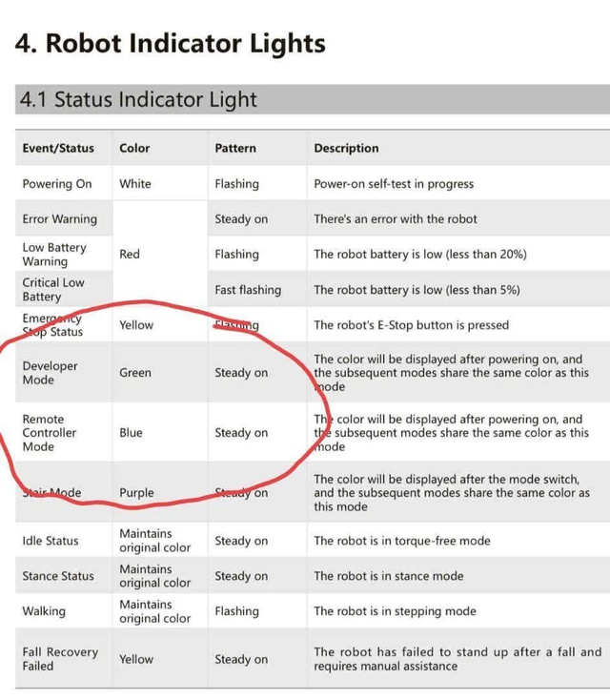Select the "Low Battery Warning" event cell
The image size is (610, 700).
[54, 255]
